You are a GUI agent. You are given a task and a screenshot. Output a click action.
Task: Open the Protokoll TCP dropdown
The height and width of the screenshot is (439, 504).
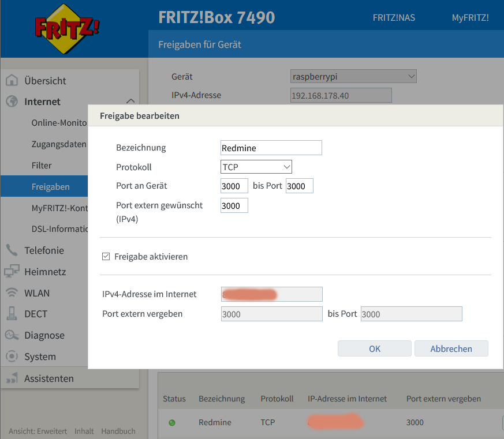point(256,167)
